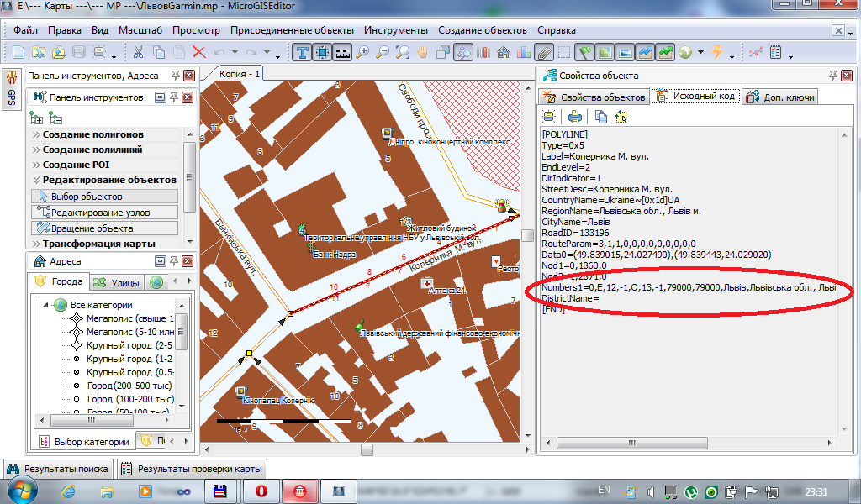
Task: Open the Инструменты menu
Action: pyautogui.click(x=396, y=30)
